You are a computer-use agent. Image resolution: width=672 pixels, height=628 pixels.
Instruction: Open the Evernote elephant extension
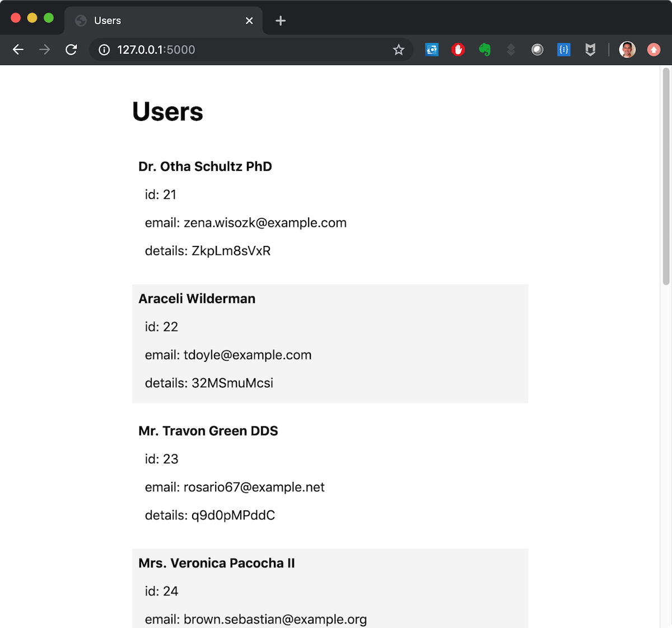[485, 50]
